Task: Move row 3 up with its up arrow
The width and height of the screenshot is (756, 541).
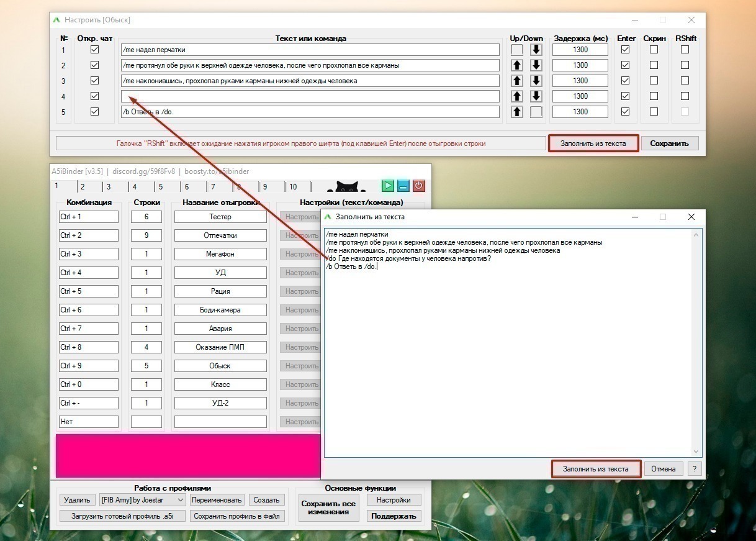Action: (516, 81)
